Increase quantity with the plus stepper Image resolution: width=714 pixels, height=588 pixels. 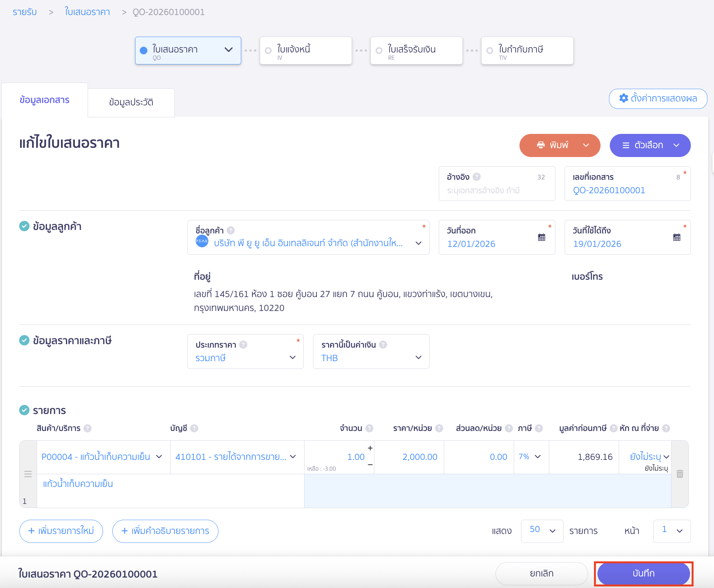(370, 448)
